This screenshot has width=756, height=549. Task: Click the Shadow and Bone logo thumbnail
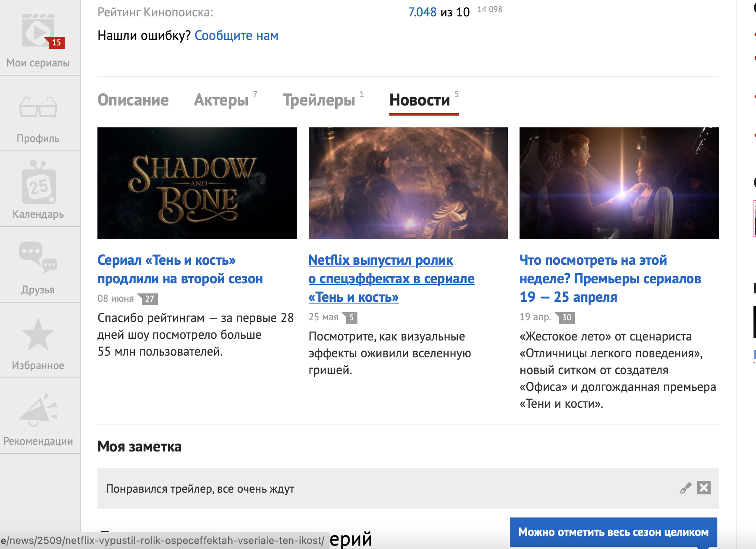[197, 183]
